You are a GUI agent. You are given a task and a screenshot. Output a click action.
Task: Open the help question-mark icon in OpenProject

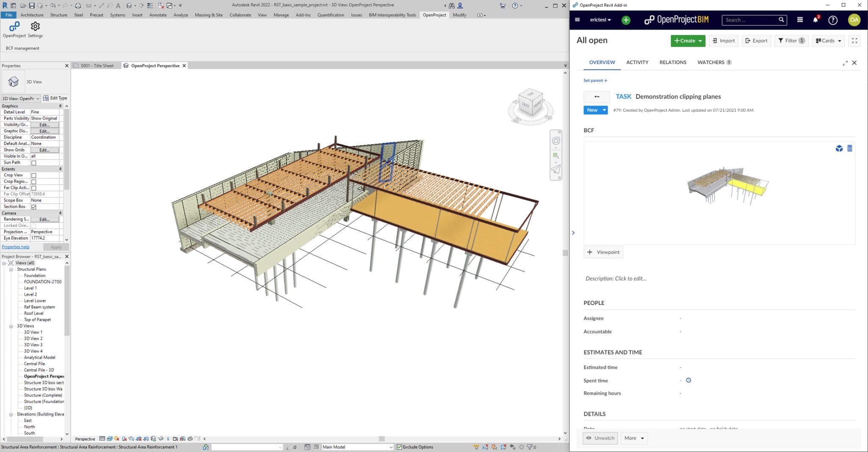pos(833,20)
